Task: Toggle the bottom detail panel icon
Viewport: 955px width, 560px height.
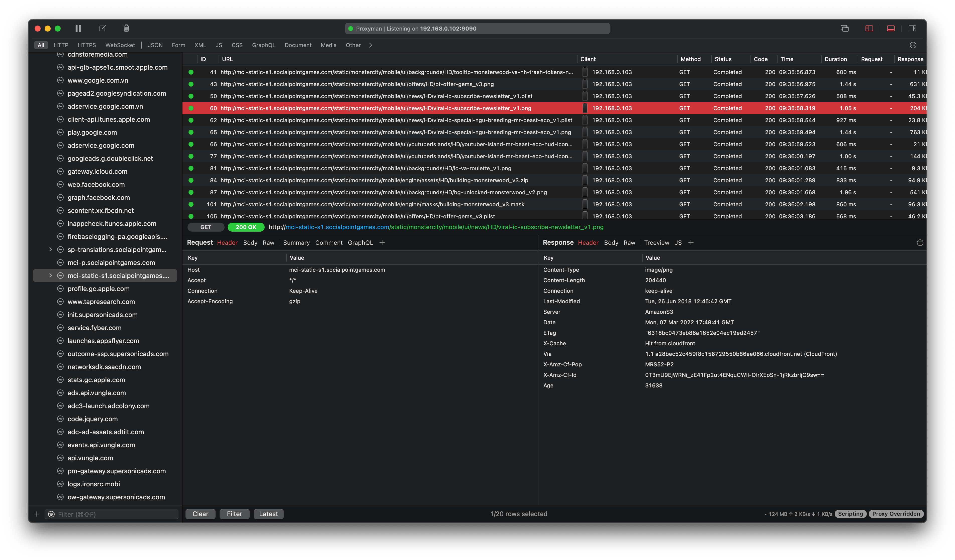Action: [x=891, y=28]
